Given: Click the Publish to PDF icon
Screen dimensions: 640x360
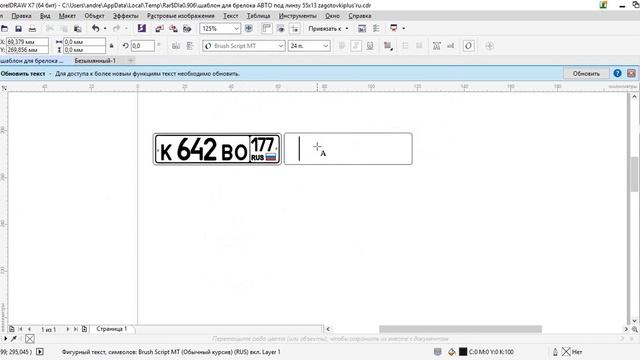Looking at the screenshot, I should tap(187, 29).
